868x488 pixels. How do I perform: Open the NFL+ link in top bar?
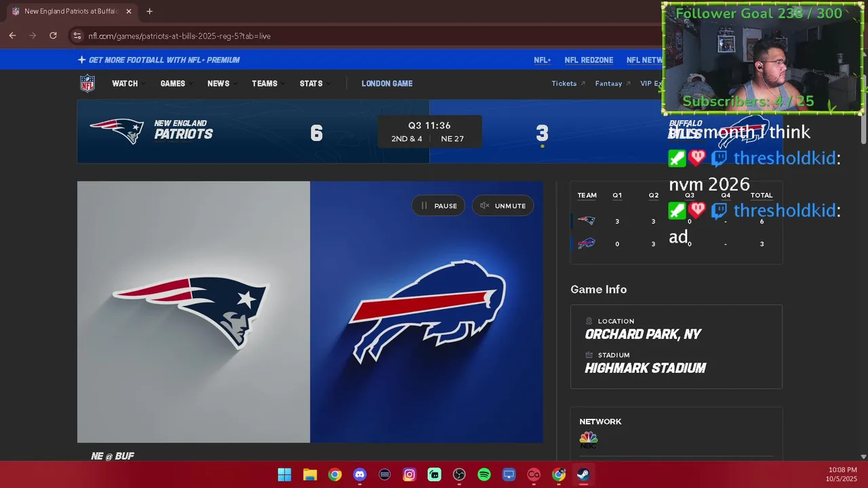[x=542, y=60]
